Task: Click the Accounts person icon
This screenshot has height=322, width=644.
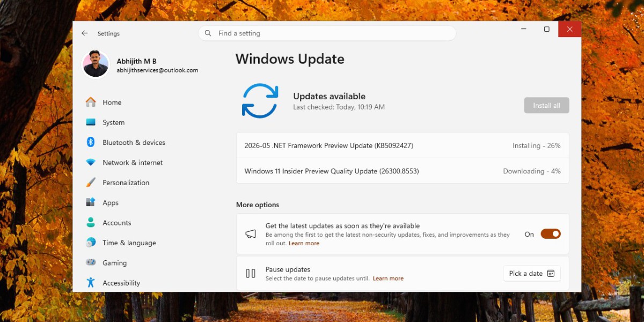Action: click(x=91, y=222)
